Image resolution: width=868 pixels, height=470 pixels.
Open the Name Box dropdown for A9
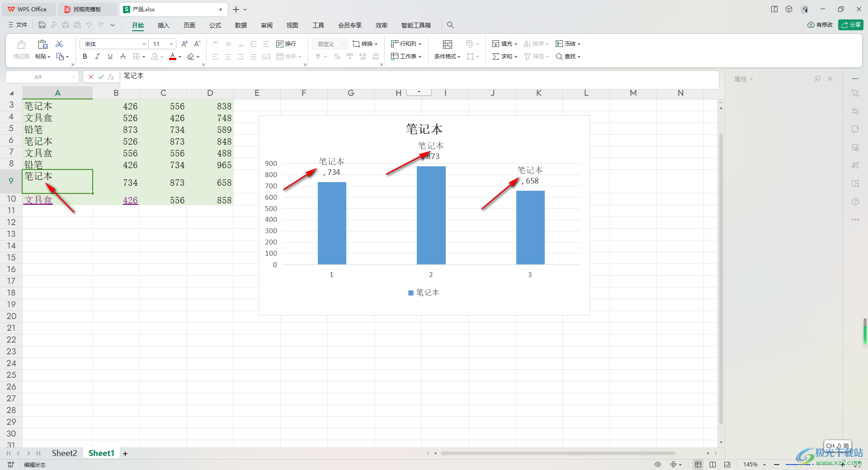(x=74, y=77)
